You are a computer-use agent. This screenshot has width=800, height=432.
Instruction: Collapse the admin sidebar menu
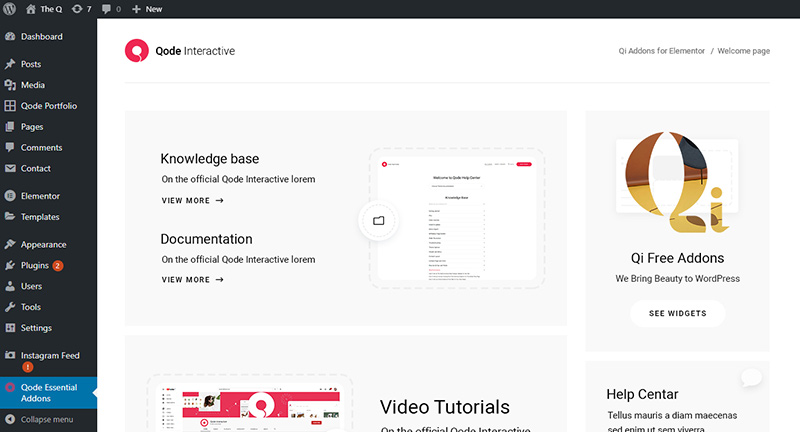tap(40, 420)
